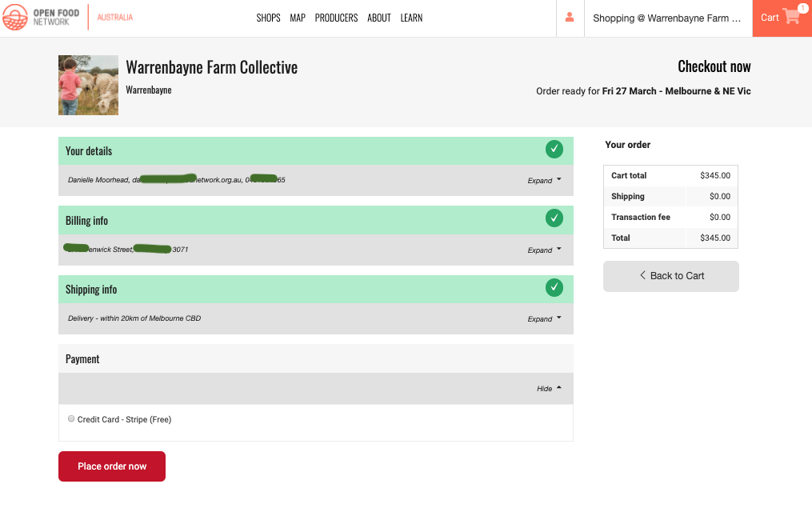Image resolution: width=812 pixels, height=508 pixels.
Task: Open the Shopping @ Warrenbayne Farm dropdown
Action: 667,18
